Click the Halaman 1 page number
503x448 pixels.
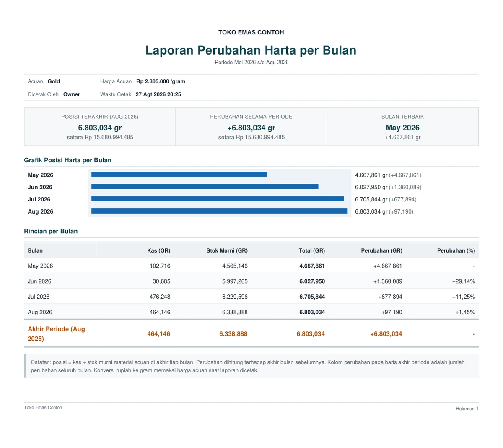(467, 409)
